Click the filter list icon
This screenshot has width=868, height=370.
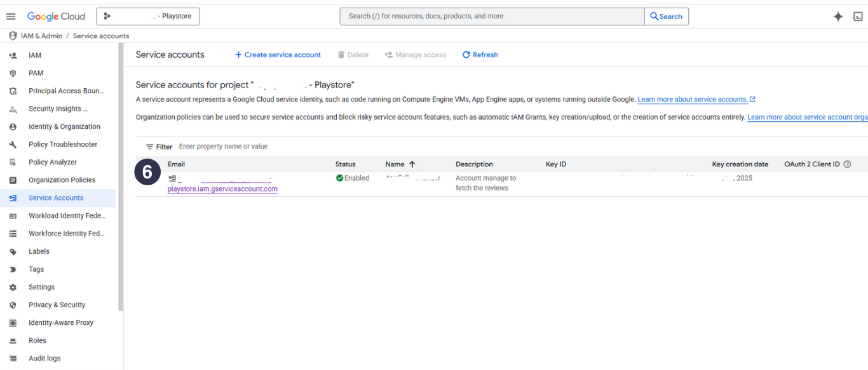pos(150,147)
